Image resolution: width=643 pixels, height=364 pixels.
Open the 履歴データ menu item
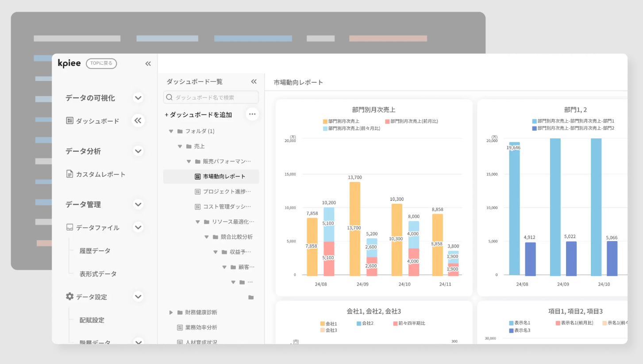(x=95, y=251)
